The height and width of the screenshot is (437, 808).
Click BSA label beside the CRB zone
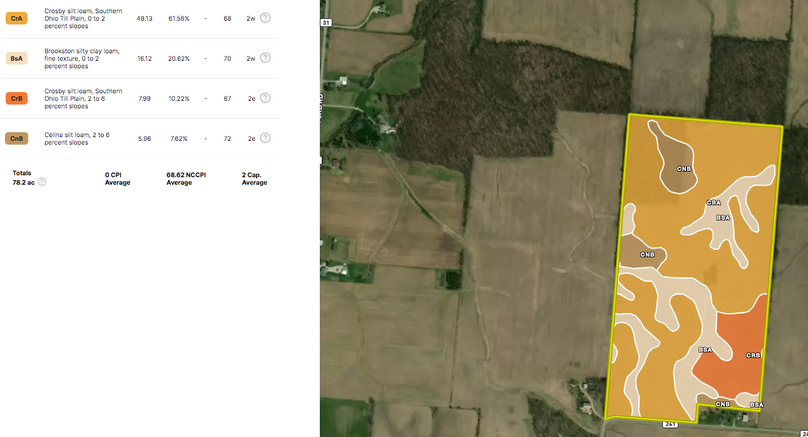tap(705, 350)
